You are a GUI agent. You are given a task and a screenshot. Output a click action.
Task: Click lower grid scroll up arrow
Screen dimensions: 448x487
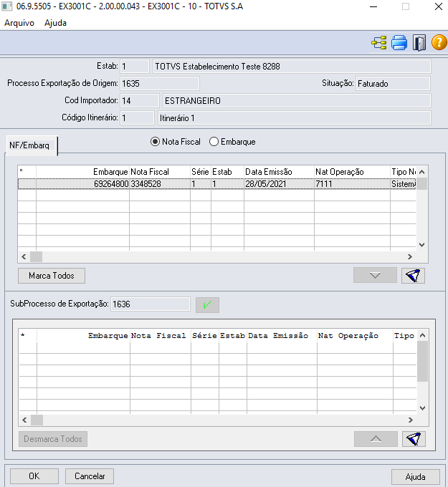[x=422, y=335]
